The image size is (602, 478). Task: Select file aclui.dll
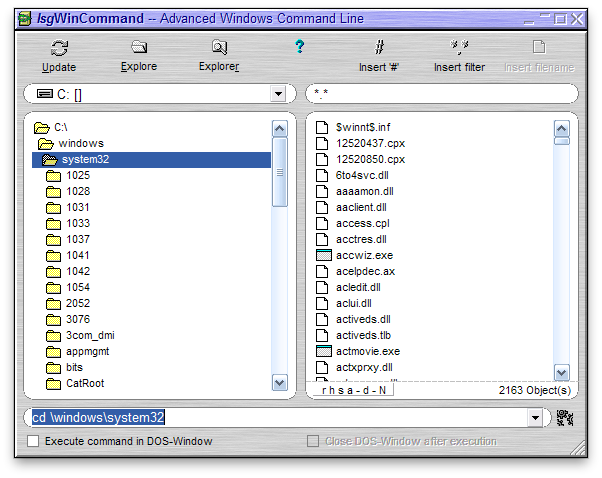click(354, 304)
